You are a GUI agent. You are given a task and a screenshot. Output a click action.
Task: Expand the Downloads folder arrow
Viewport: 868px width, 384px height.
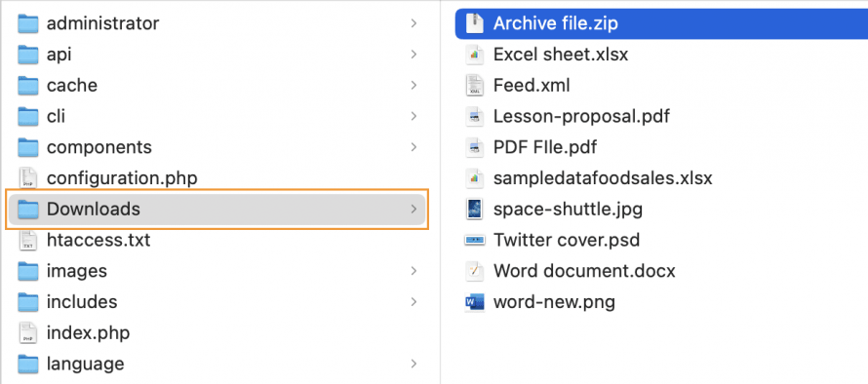pyautogui.click(x=414, y=210)
